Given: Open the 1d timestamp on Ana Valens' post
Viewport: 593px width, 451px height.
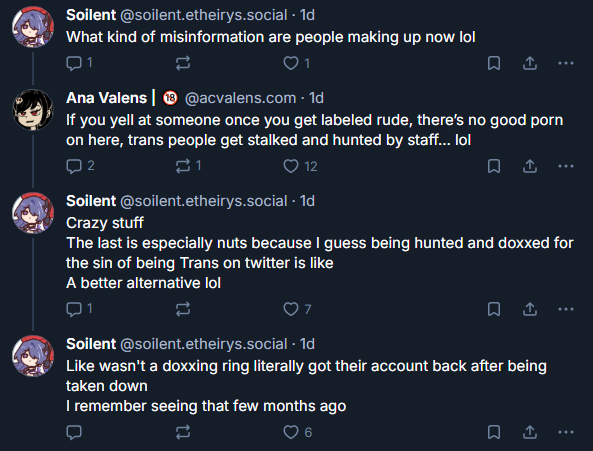Looking at the screenshot, I should [316, 98].
